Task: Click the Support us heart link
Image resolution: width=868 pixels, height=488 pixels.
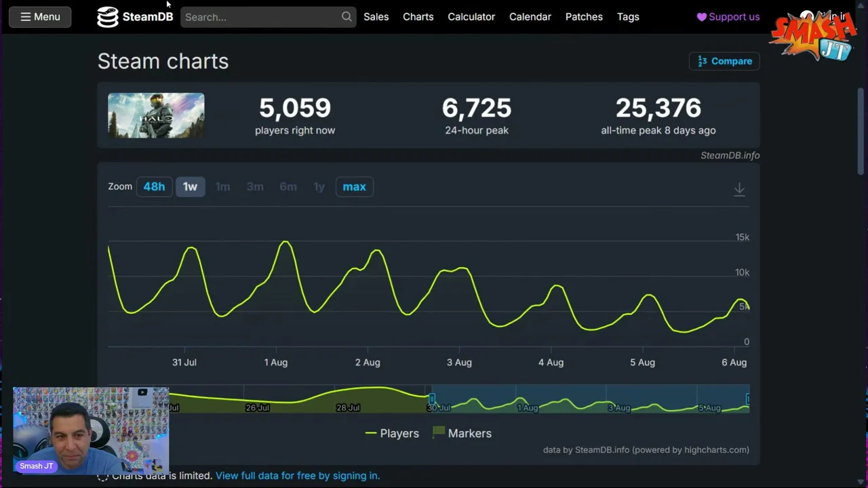Action: pos(728,17)
